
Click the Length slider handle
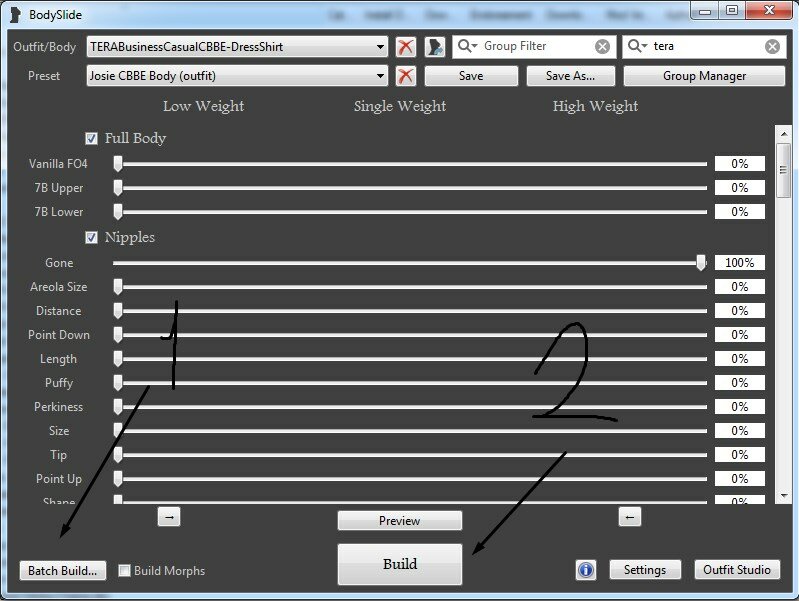(118, 358)
